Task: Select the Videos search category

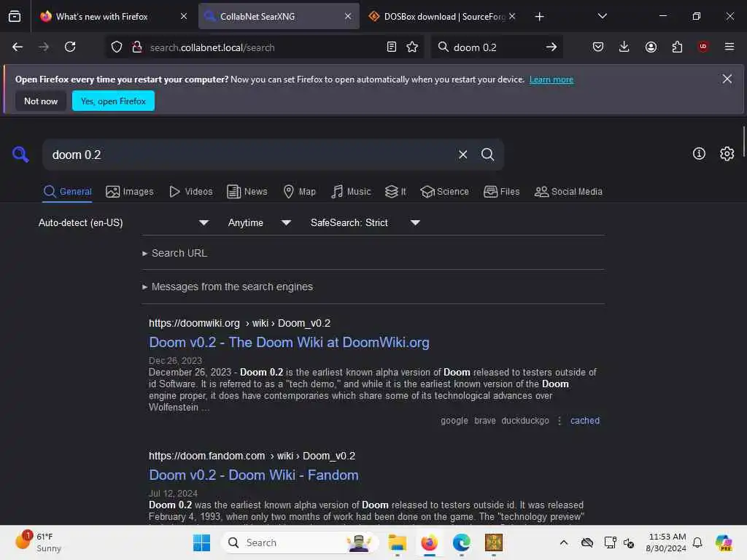Action: pos(190,192)
